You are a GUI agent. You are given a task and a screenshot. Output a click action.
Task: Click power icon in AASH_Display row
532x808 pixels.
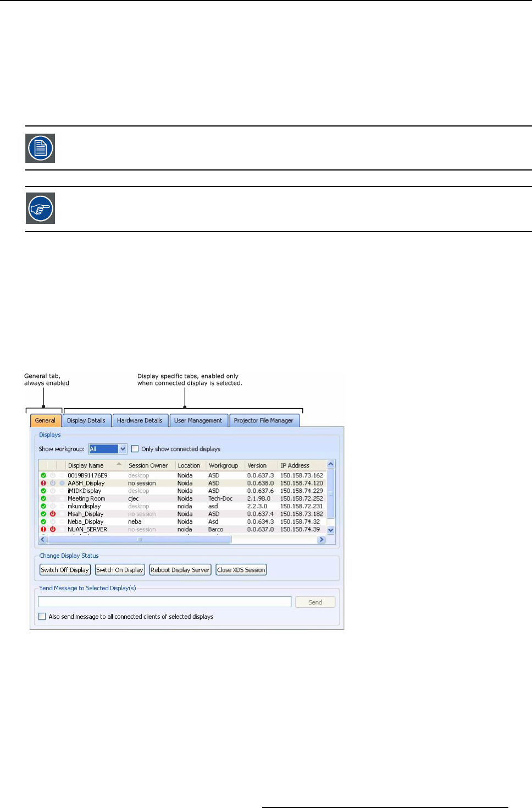(x=53, y=483)
